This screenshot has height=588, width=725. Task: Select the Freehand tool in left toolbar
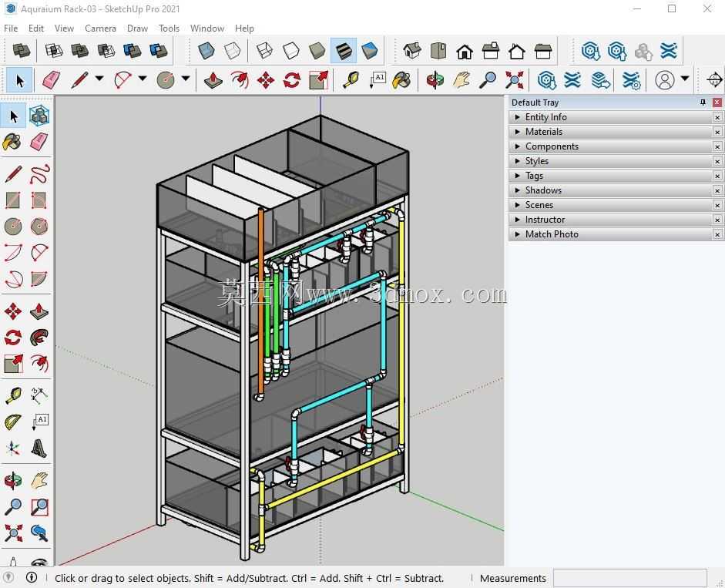pos(39,174)
